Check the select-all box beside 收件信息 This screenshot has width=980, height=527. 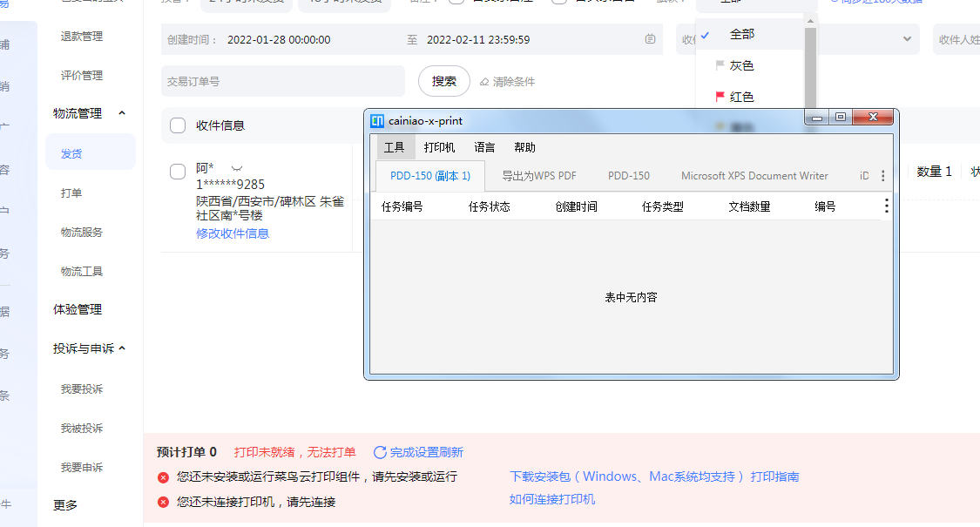pos(178,125)
